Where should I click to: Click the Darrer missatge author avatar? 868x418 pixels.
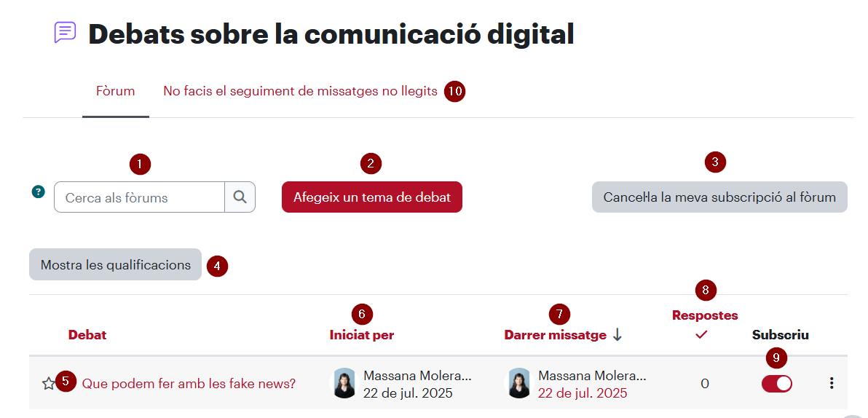pos(518,383)
